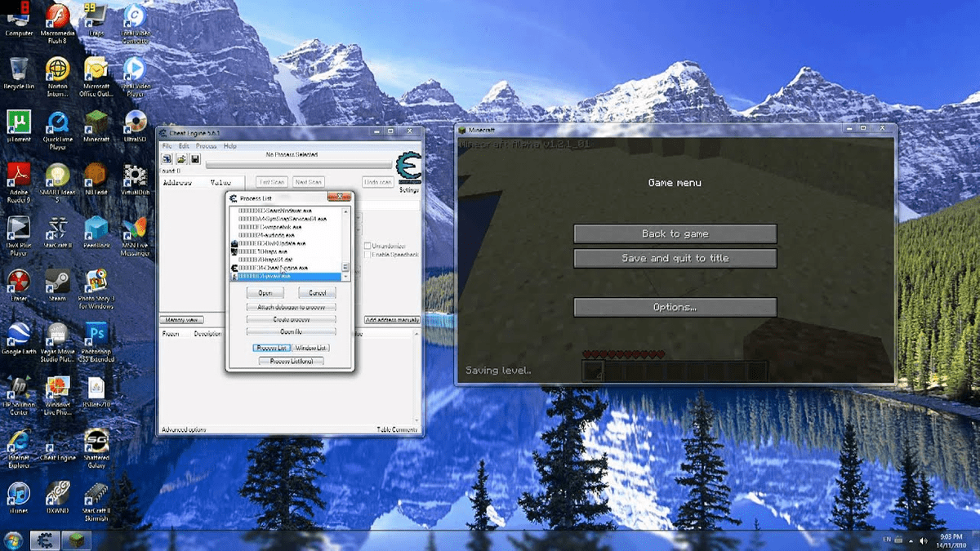Screen dimensions: 980x551
Task: Select the audiodg.exe process row
Action: (x=285, y=235)
